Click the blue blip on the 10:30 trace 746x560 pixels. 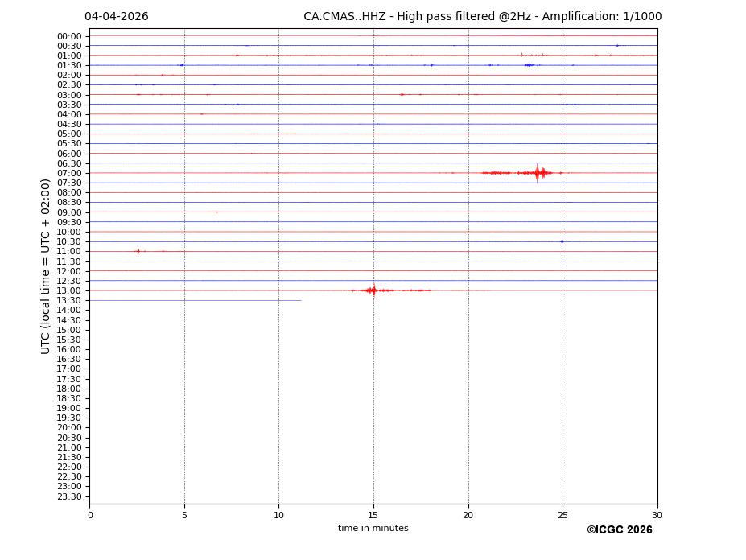(562, 241)
